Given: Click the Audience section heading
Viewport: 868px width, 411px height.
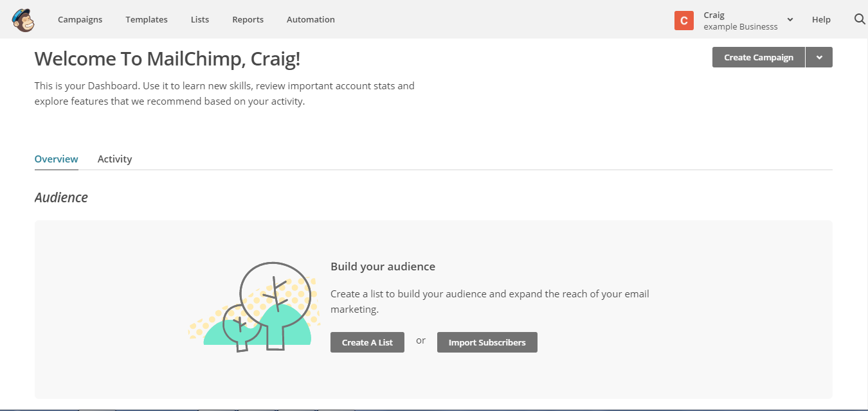Looking at the screenshot, I should click(61, 198).
